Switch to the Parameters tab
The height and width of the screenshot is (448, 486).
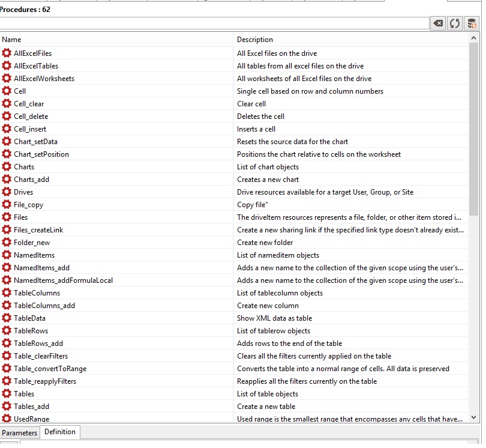(x=19, y=432)
